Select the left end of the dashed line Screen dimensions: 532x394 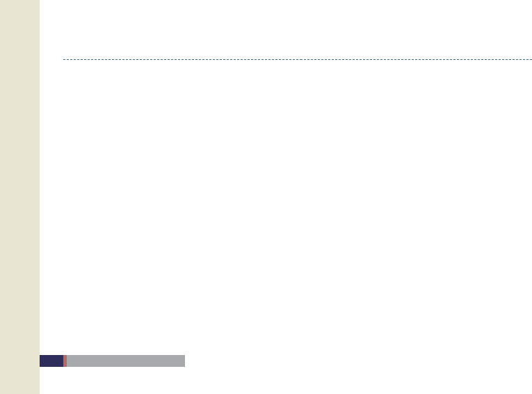coord(65,59)
